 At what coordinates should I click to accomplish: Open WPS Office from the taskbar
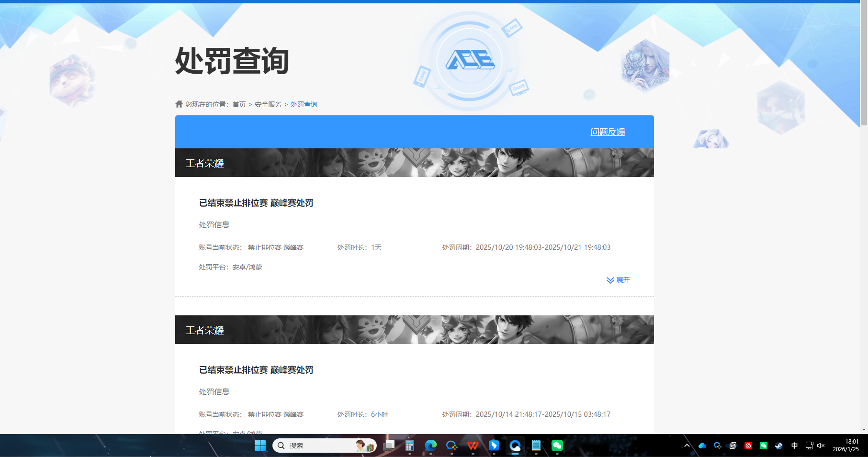[473, 445]
